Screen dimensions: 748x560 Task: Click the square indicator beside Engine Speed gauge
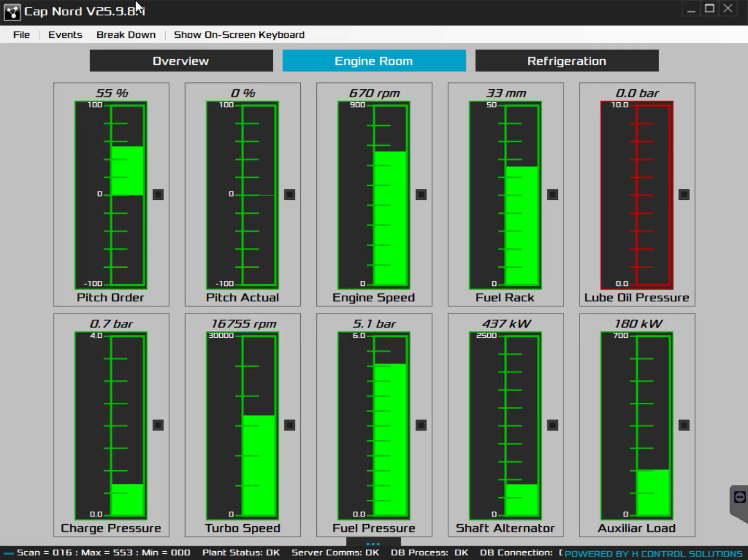(x=421, y=195)
